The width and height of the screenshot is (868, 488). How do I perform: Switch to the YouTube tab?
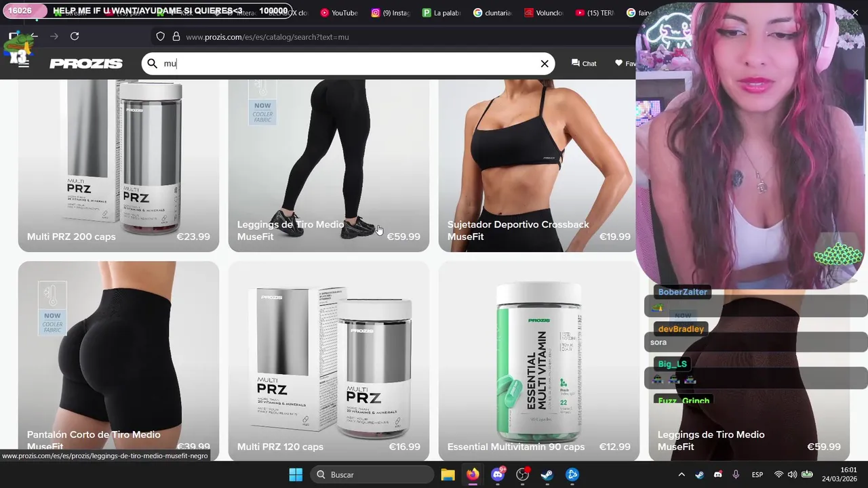point(338,12)
